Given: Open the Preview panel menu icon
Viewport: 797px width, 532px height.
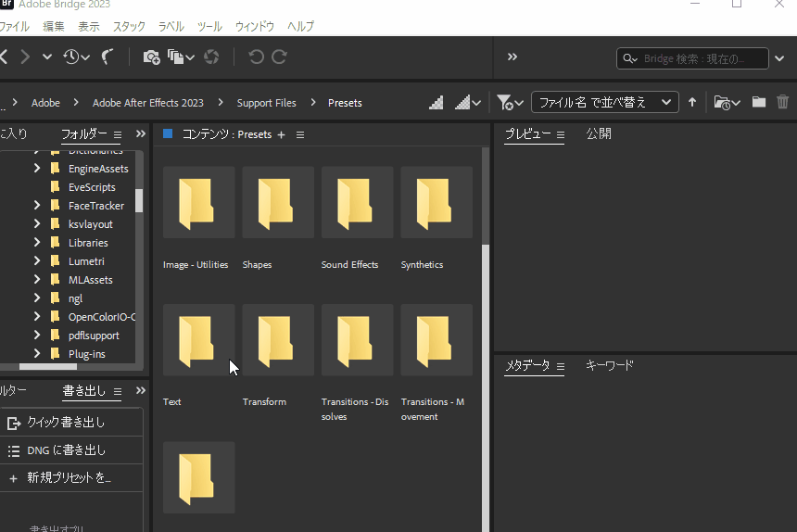Looking at the screenshot, I should click(561, 134).
